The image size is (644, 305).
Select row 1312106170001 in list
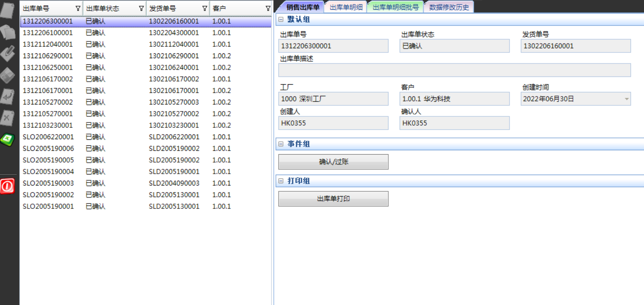145,91
